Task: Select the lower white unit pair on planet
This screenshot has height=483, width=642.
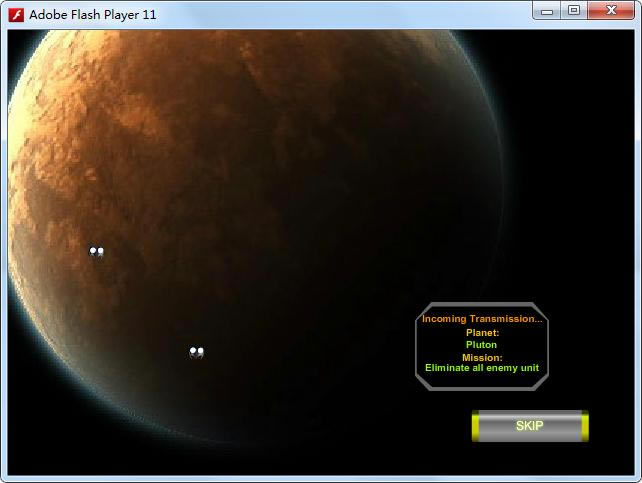Action: point(196,352)
